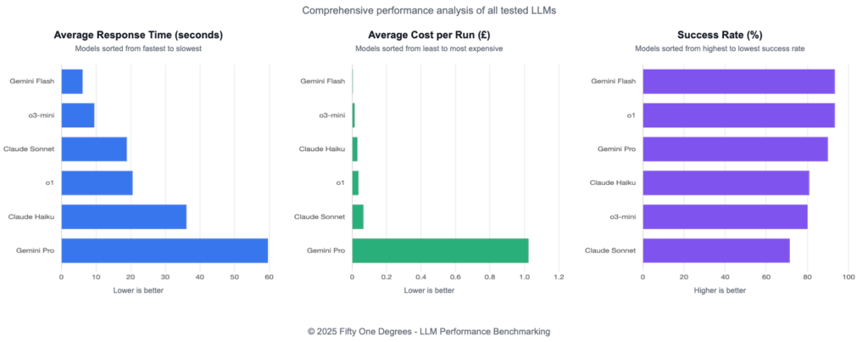Click 'o3-mini' label in success rate chart

click(x=623, y=216)
